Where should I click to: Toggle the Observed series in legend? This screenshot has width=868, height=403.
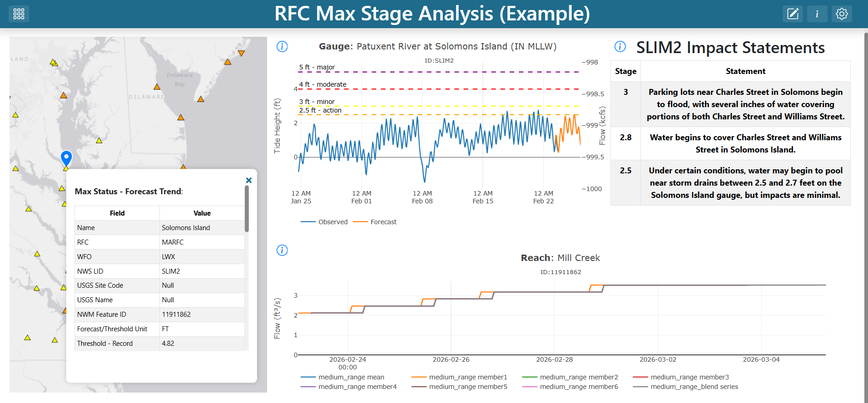click(x=324, y=222)
